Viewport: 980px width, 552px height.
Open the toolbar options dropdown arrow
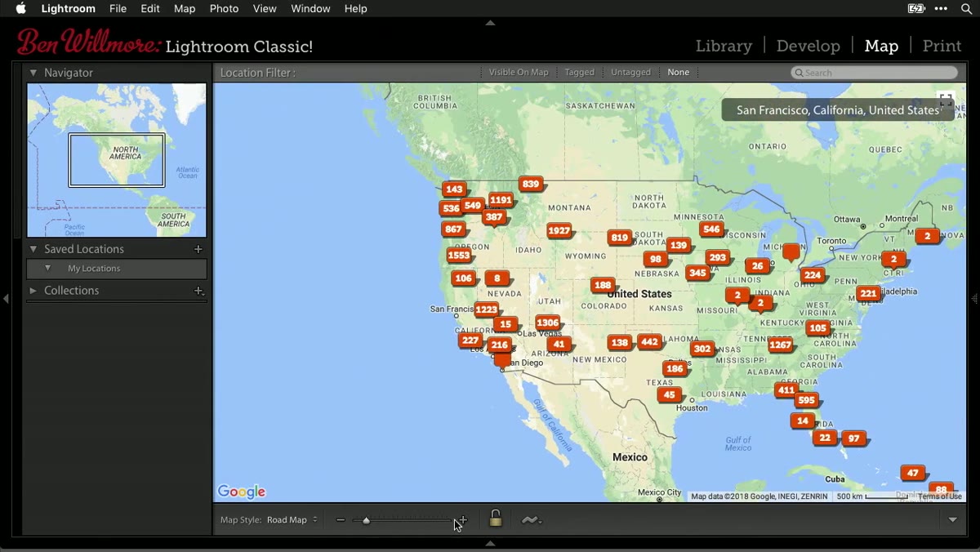pos(952,520)
